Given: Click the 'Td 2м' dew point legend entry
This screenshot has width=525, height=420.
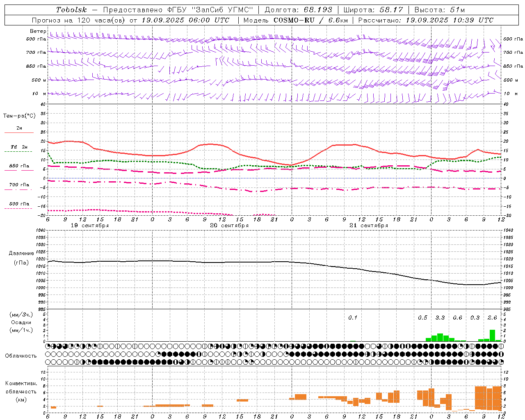Looking at the screenshot, I should click(x=19, y=147).
